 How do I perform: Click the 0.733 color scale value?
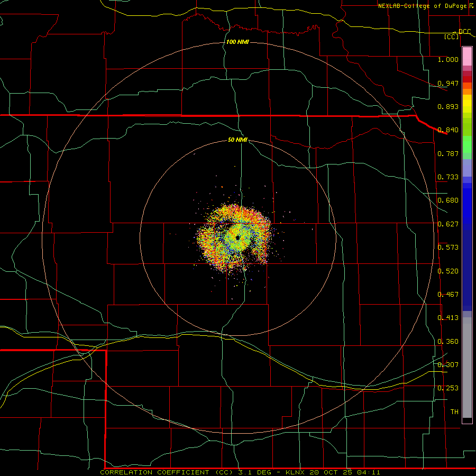[448, 177]
